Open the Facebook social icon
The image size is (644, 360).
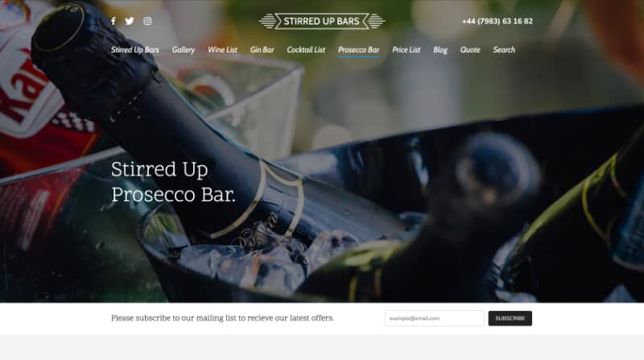coord(114,21)
